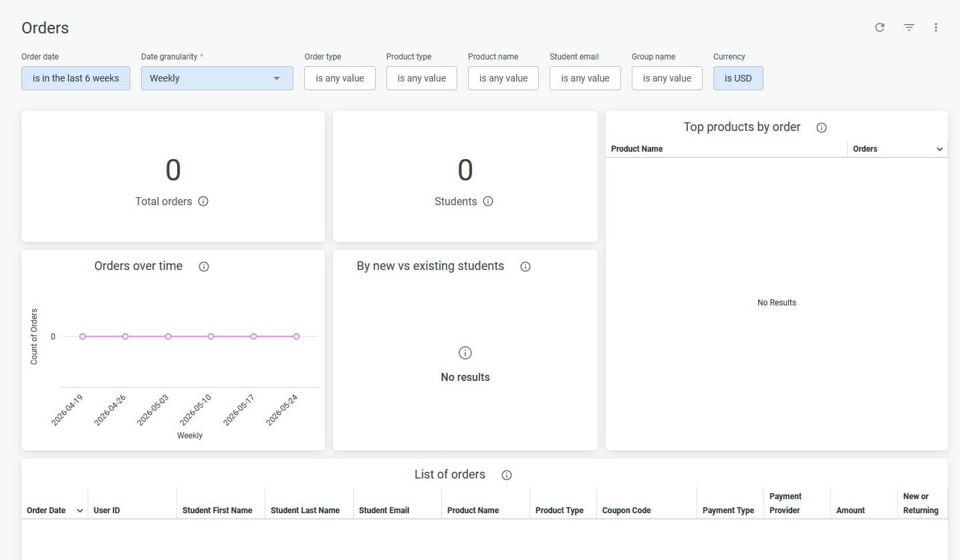Viewport: 960px width, 560px height.
Task: Click 'No Results' text in Top products
Action: point(777,303)
